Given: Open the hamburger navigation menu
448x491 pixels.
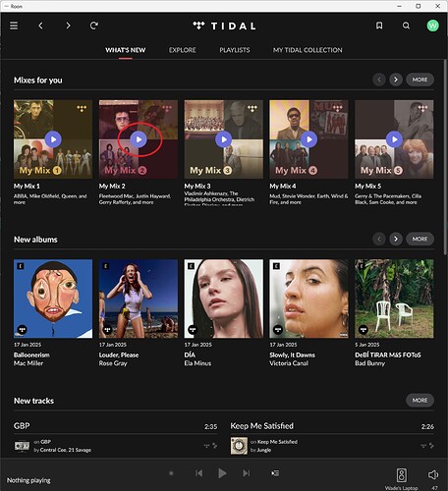Looking at the screenshot, I should [x=14, y=26].
